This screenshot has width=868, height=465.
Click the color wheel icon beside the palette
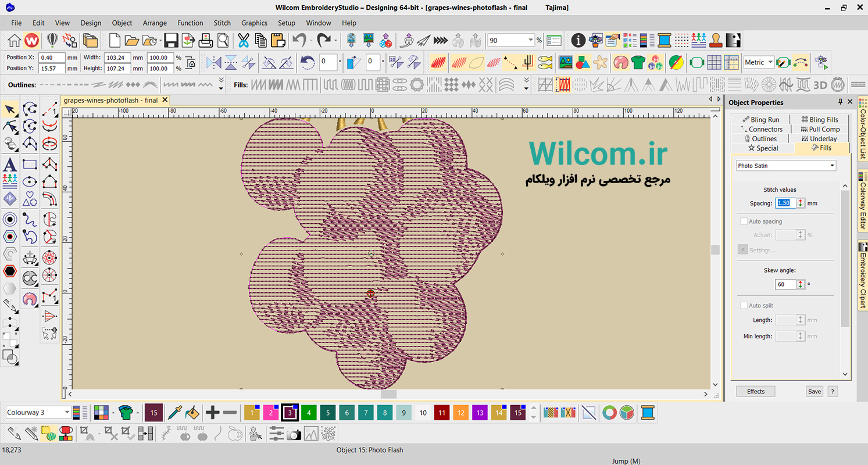(610, 413)
